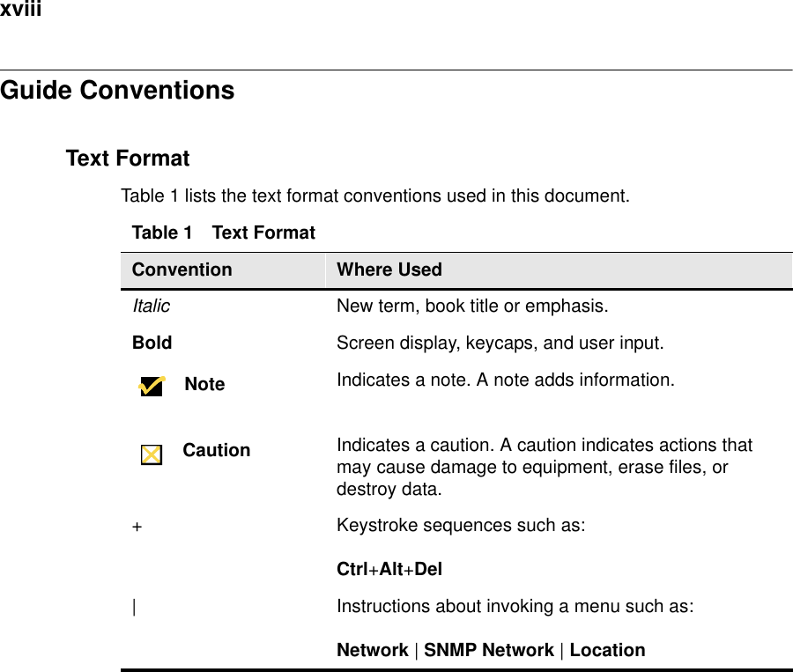Click the yellow checkmark Note icon
Screen dimensions: 793x672
[152, 386]
